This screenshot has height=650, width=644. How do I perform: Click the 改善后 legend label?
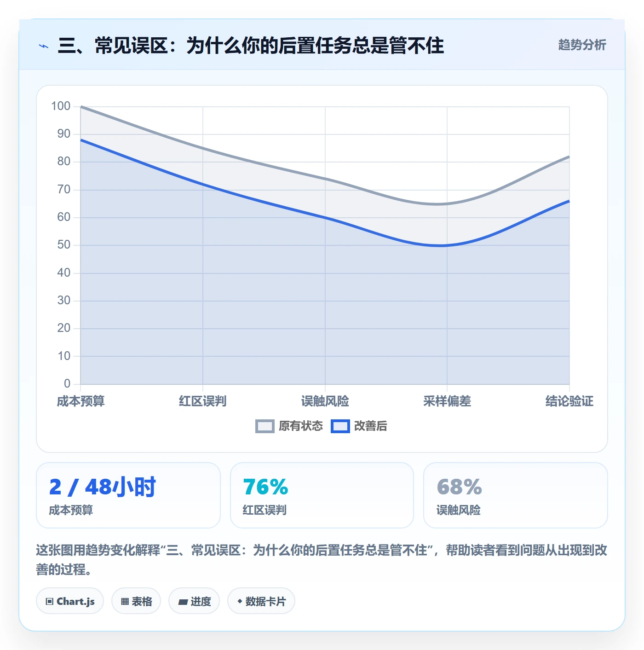click(370, 426)
